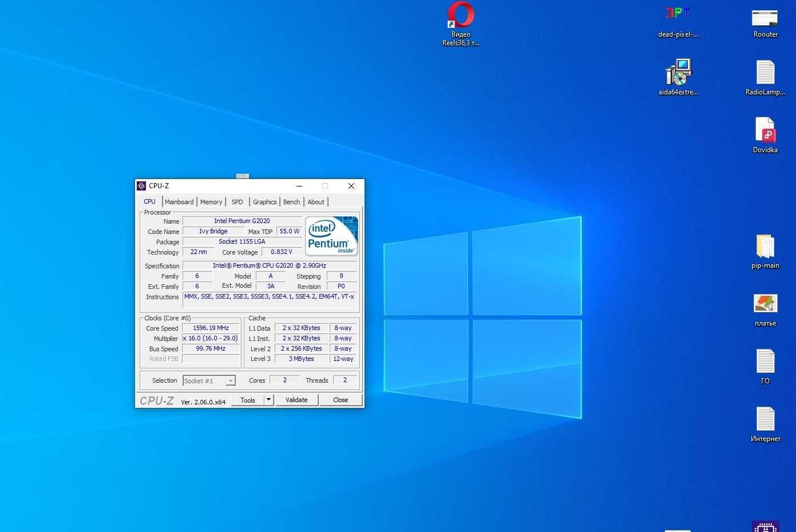The width and height of the screenshot is (796, 532).
Task: Click the 1596.19 MHz core speed value
Action: click(x=211, y=328)
